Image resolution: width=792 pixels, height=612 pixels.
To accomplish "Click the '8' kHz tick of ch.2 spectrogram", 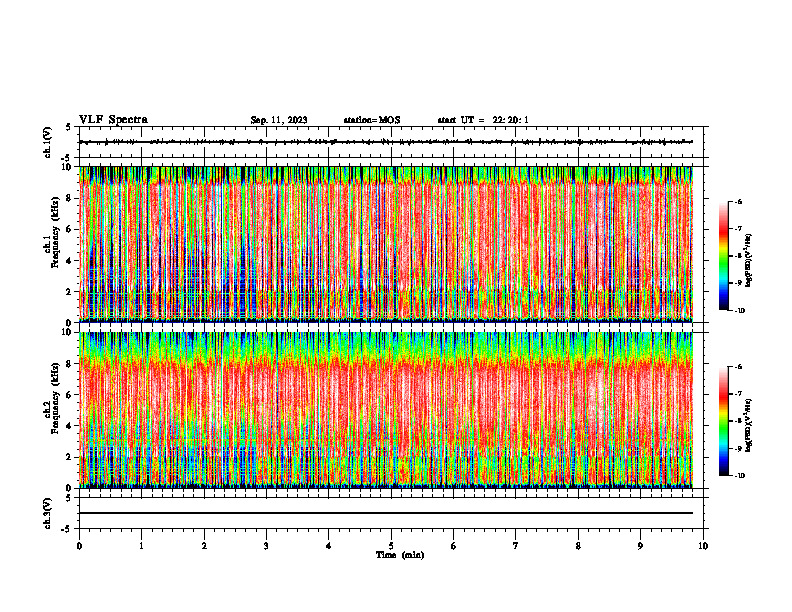I will (x=70, y=364).
